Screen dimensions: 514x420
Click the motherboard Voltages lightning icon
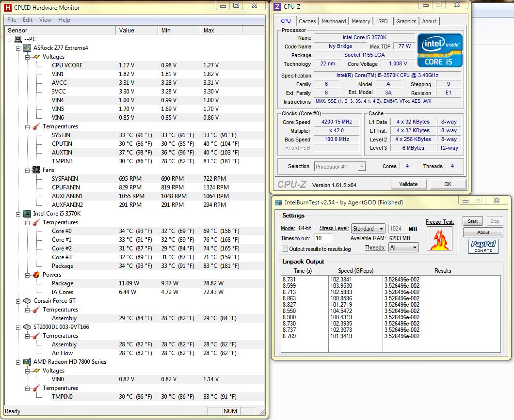pyautogui.click(x=36, y=57)
